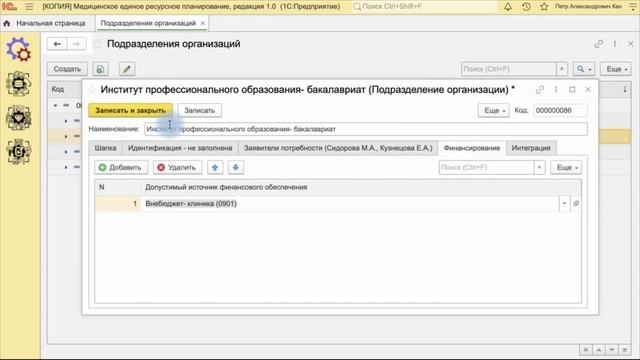Open Еще menu in list toolbar
The width and height of the screenshot is (640, 360).
coord(616,69)
